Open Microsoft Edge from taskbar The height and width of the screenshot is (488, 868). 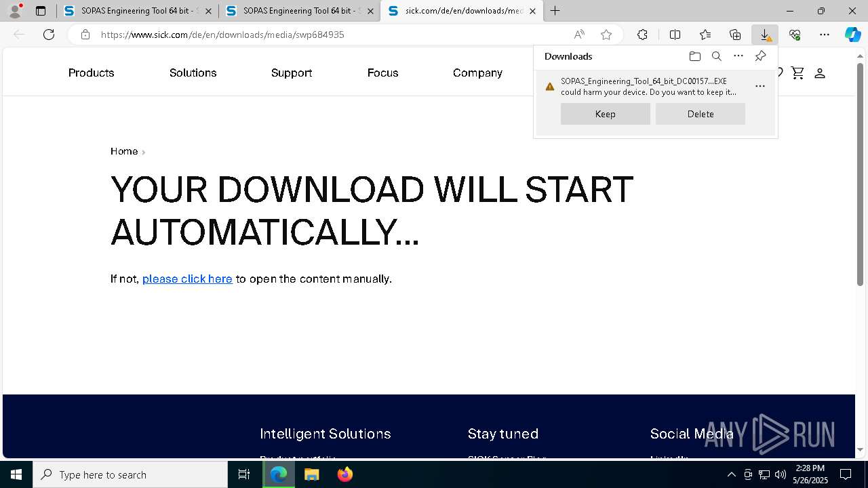coord(279,474)
